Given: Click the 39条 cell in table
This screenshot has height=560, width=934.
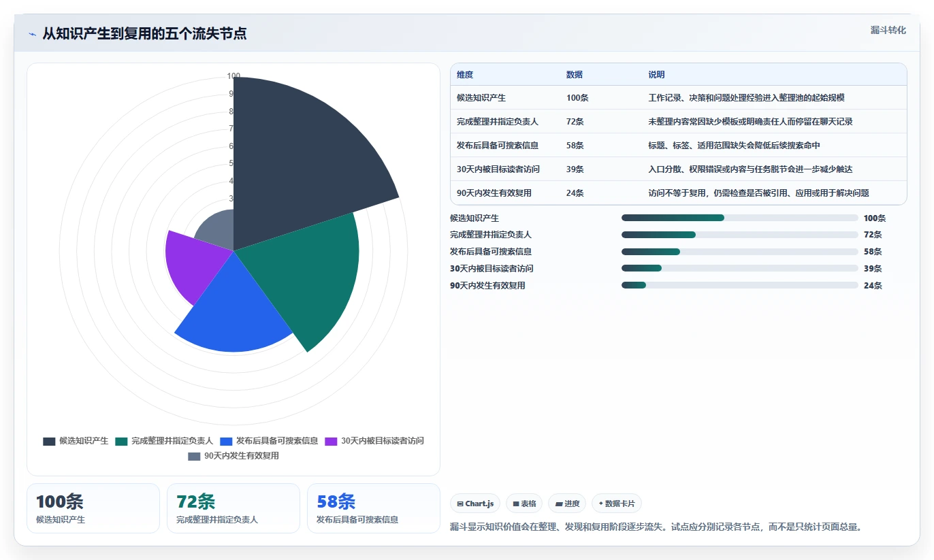Looking at the screenshot, I should pyautogui.click(x=575, y=169).
